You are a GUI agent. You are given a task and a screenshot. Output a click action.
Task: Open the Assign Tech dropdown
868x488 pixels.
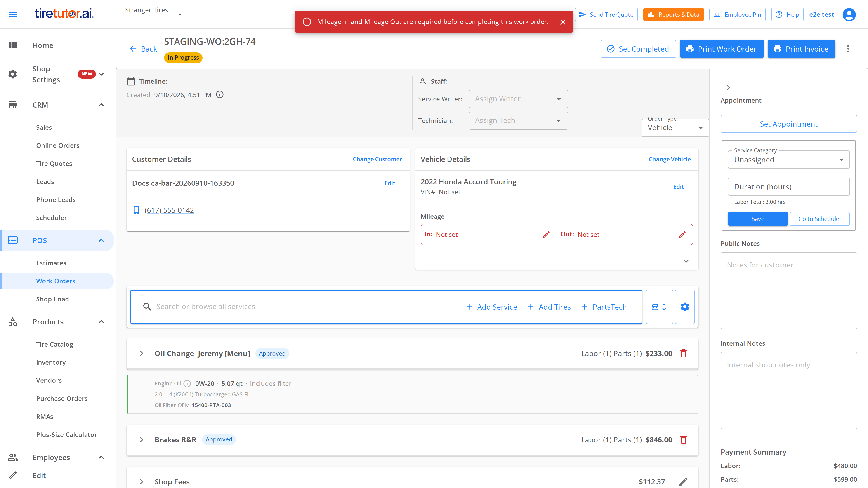tap(518, 121)
